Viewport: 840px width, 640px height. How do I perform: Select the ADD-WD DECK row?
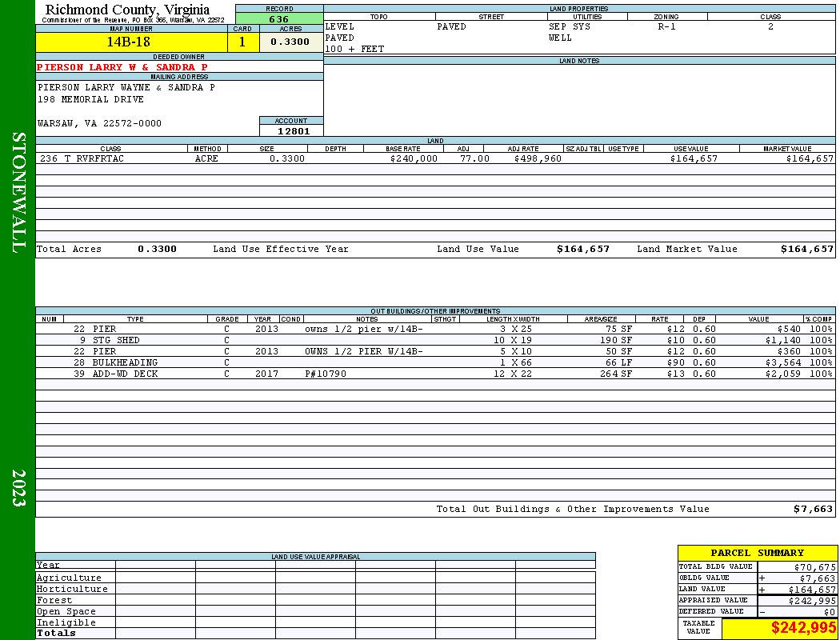tap(435, 374)
